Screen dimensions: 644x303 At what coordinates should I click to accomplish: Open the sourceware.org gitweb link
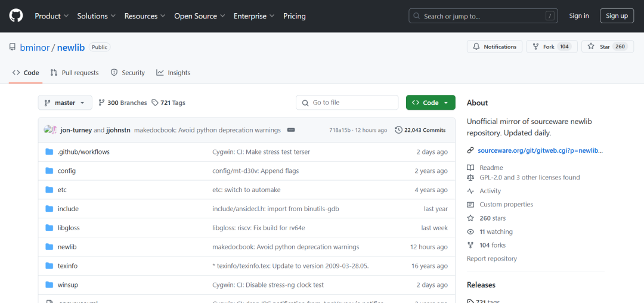pyautogui.click(x=541, y=151)
